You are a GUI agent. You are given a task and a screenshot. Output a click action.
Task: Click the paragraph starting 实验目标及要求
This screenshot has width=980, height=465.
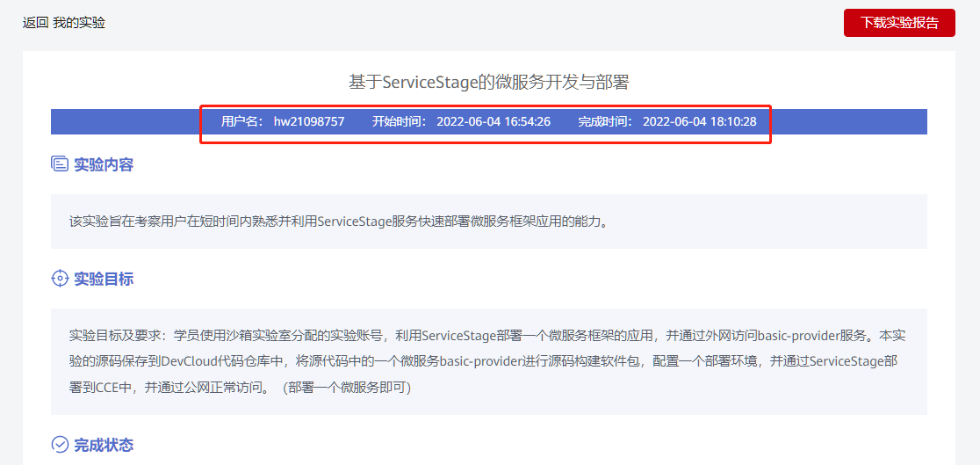click(x=487, y=362)
